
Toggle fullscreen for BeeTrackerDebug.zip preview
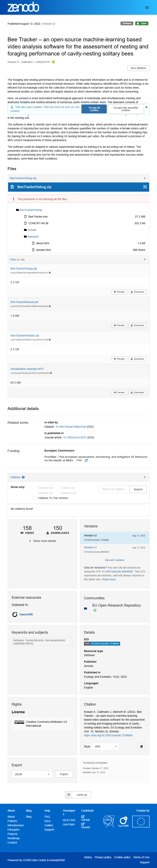(145, 187)
